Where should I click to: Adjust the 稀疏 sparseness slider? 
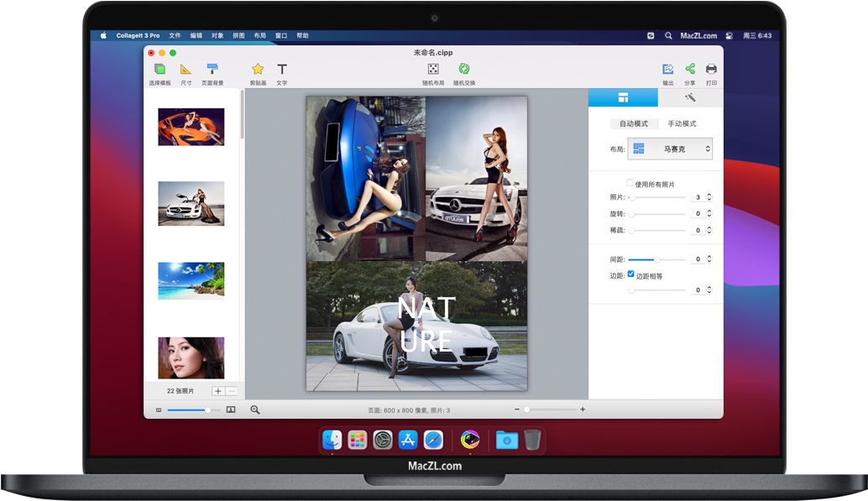click(x=657, y=230)
